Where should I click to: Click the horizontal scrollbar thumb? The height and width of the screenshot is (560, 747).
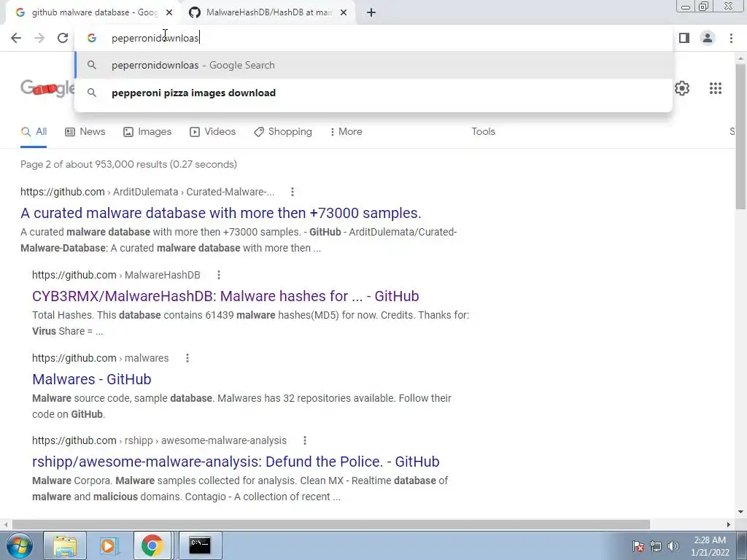(x=330, y=524)
